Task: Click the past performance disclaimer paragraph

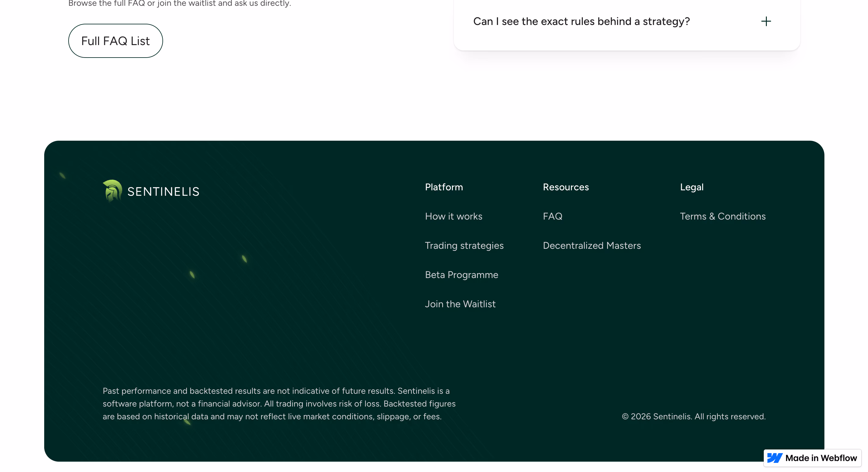Action: point(279,404)
